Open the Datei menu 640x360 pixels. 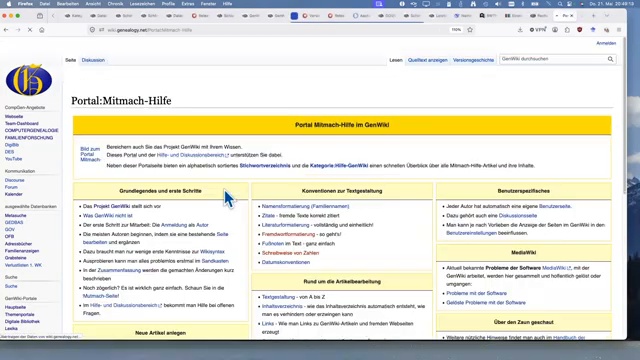pyautogui.click(x=44, y=4)
